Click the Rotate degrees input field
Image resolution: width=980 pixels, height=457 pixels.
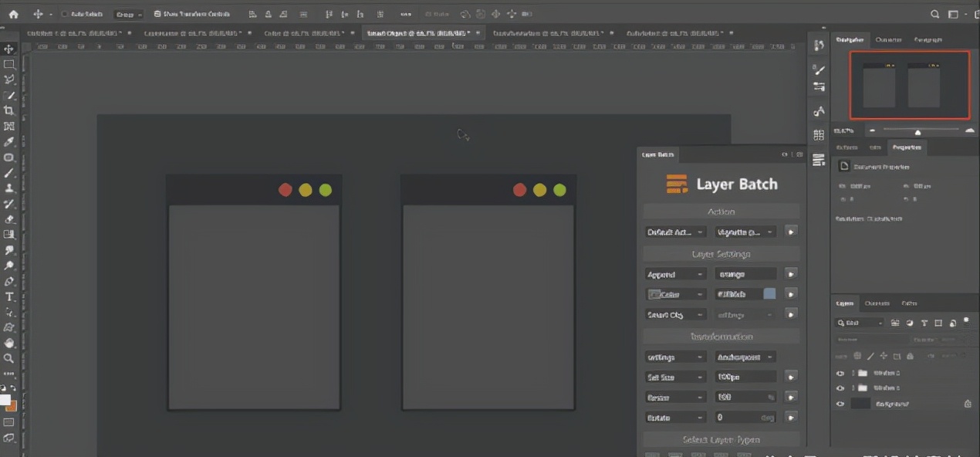coord(737,417)
